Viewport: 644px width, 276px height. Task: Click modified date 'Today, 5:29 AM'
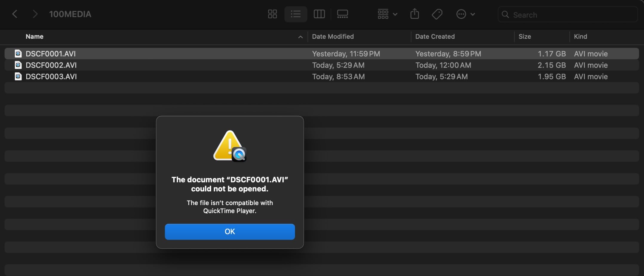[338, 65]
